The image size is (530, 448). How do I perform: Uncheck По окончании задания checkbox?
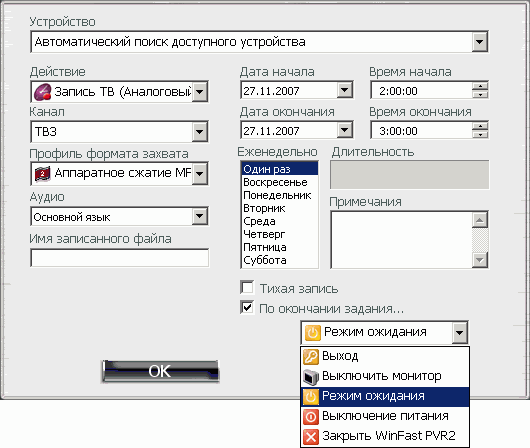coord(247,307)
